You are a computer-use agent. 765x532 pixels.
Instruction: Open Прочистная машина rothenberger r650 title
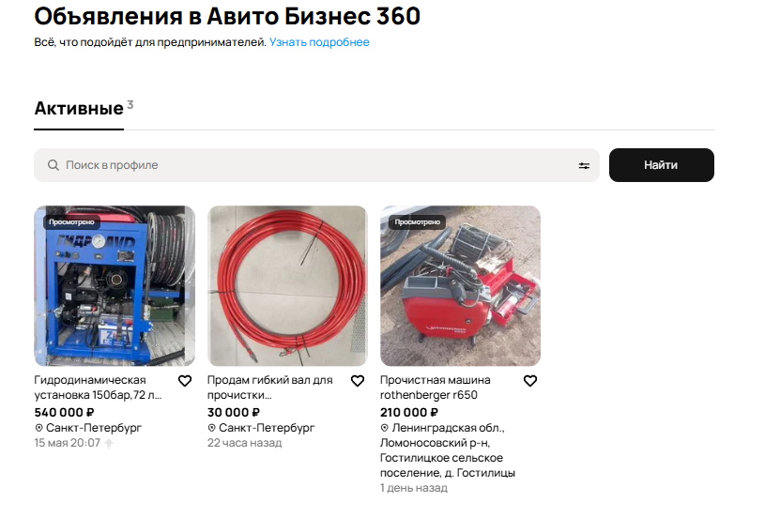tap(436, 388)
